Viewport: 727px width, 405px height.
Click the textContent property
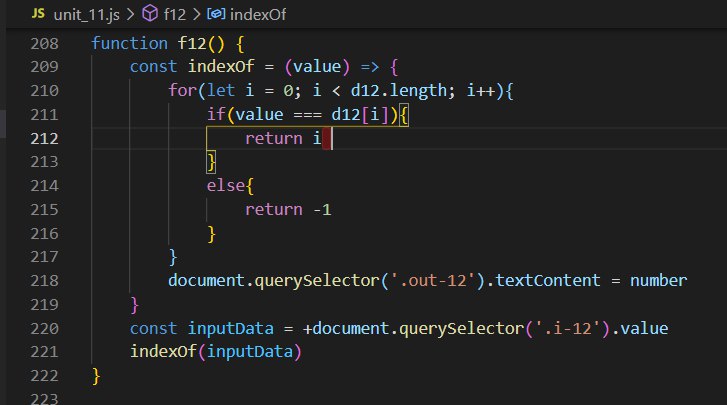coord(548,281)
